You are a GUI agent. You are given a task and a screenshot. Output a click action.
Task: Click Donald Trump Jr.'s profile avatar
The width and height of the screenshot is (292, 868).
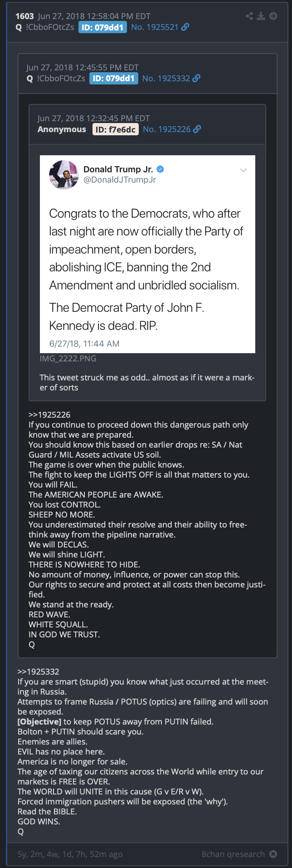(64, 175)
